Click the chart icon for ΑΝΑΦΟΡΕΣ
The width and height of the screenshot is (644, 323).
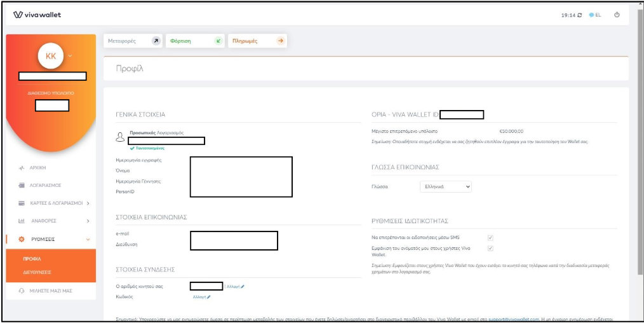[21, 221]
